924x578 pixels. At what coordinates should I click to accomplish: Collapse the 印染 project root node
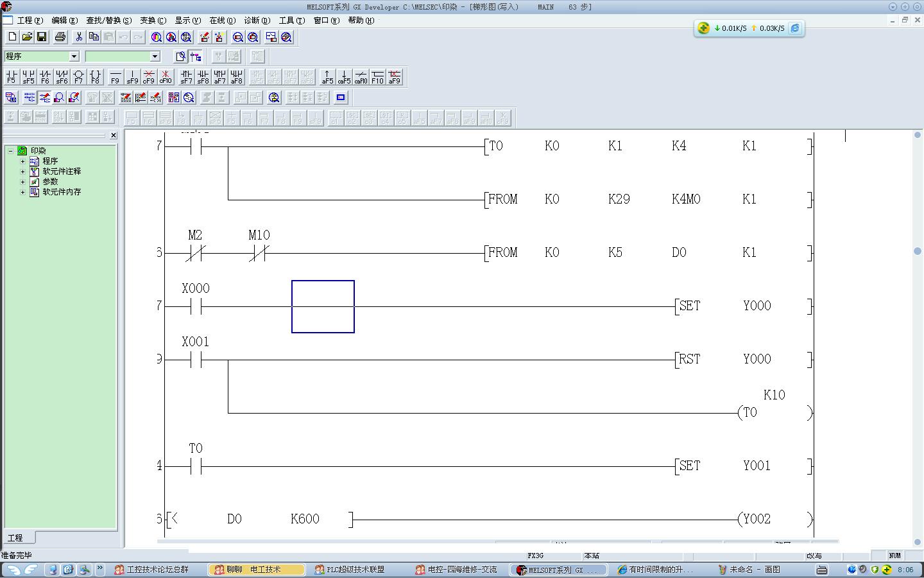point(10,151)
